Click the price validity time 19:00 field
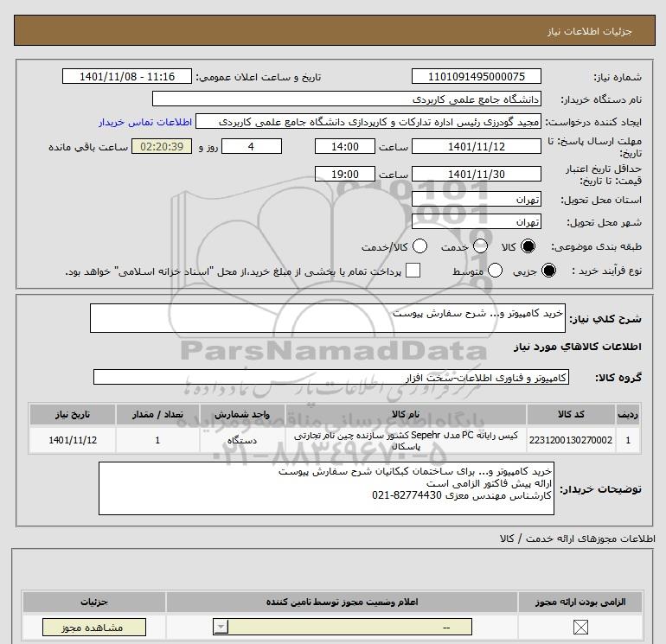The height and width of the screenshot is (644, 666). [345, 174]
